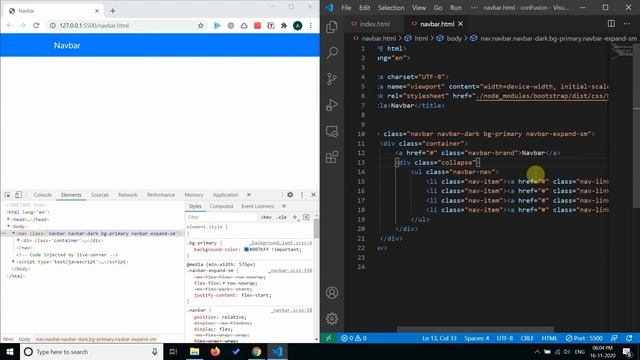Image resolution: width=640 pixels, height=360 pixels.
Task: Go back in Chrome
Action: (9, 25)
